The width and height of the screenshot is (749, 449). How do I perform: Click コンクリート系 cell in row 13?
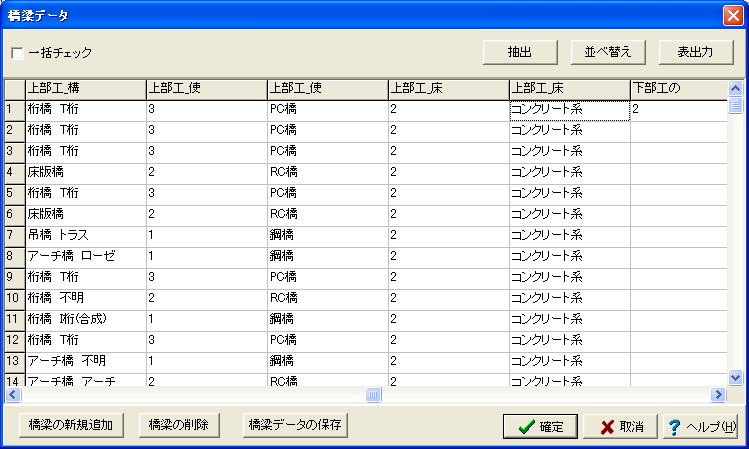(x=570, y=362)
